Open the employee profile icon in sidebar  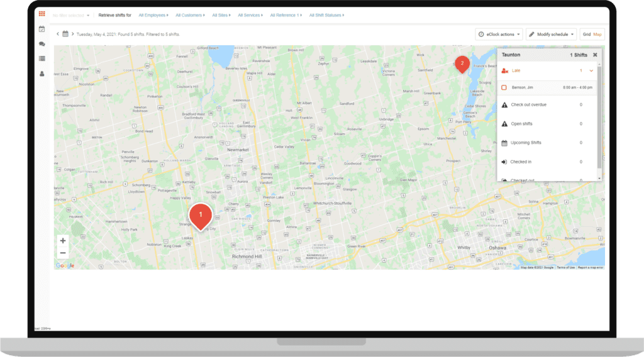pyautogui.click(x=42, y=74)
